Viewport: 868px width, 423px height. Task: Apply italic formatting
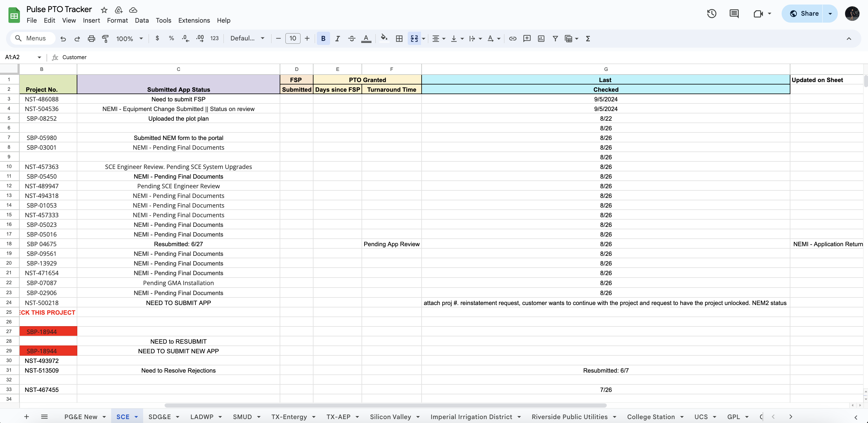point(337,39)
